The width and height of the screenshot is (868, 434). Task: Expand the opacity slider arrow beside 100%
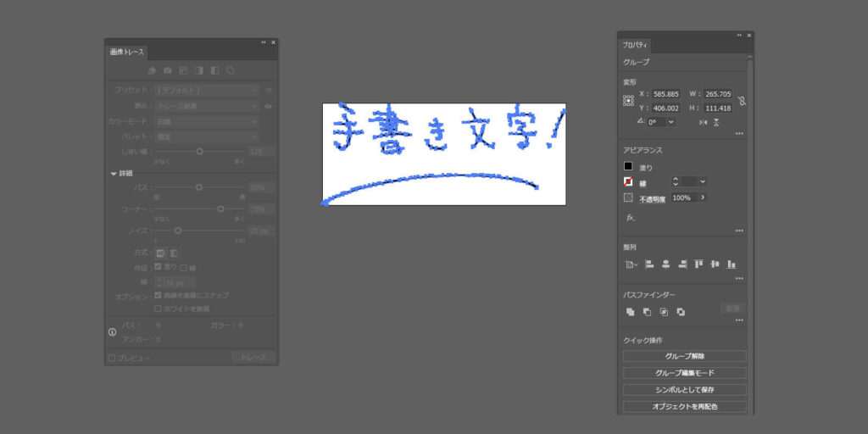[703, 198]
